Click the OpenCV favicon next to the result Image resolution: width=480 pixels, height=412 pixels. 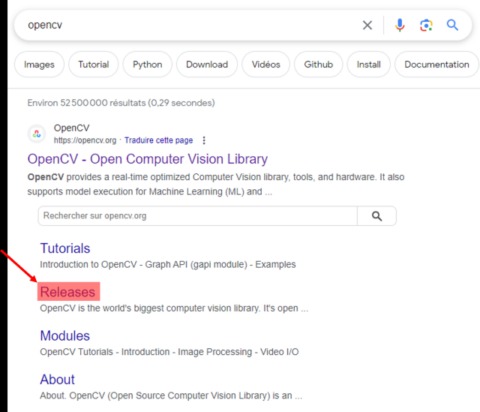[37, 134]
